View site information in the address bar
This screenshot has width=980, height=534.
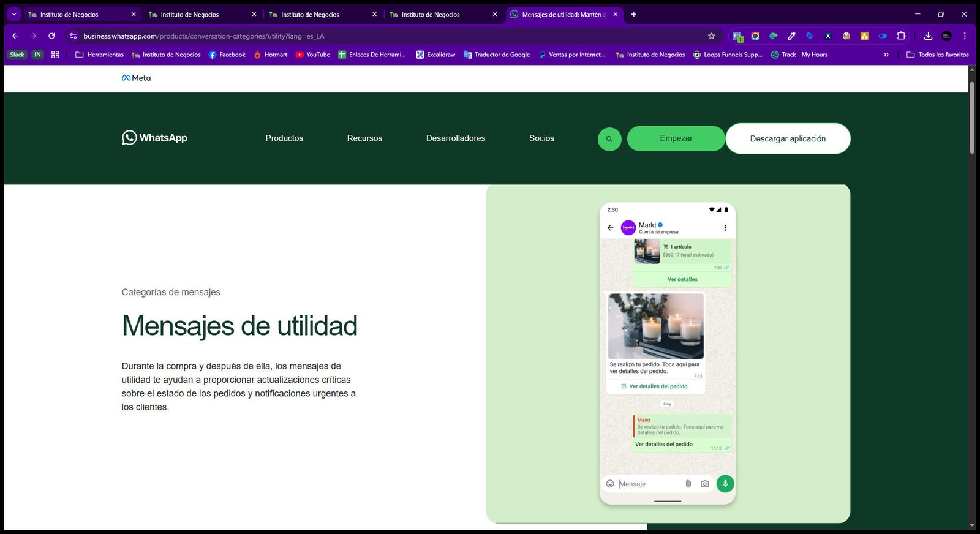(73, 36)
